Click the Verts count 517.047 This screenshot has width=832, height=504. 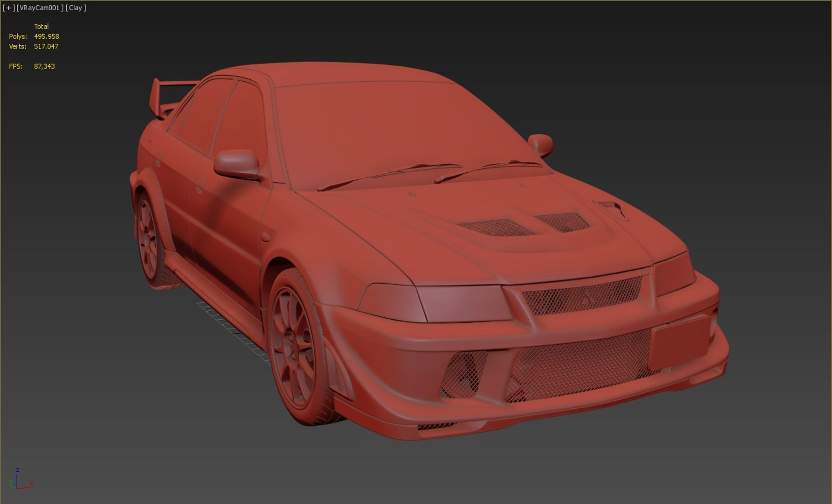pyautogui.click(x=46, y=47)
